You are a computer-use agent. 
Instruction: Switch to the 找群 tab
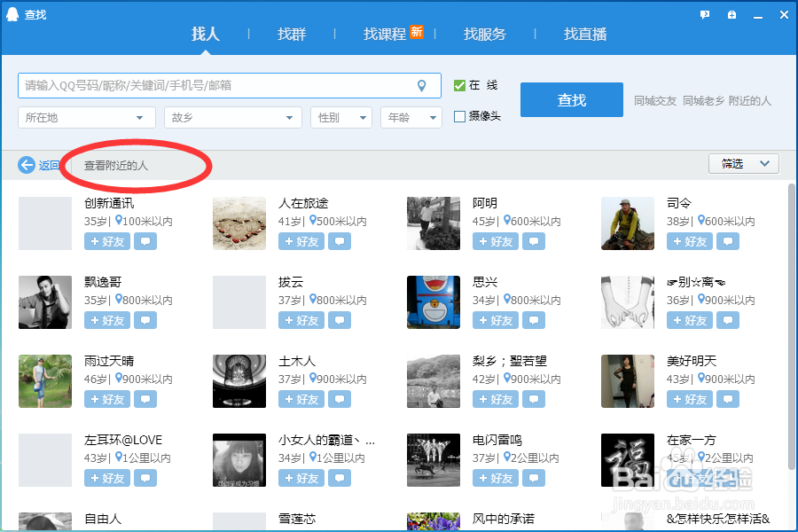click(292, 34)
